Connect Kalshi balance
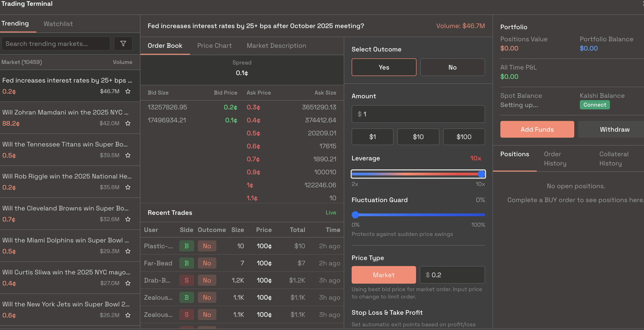Screen dimensions: 644x330 (594, 105)
